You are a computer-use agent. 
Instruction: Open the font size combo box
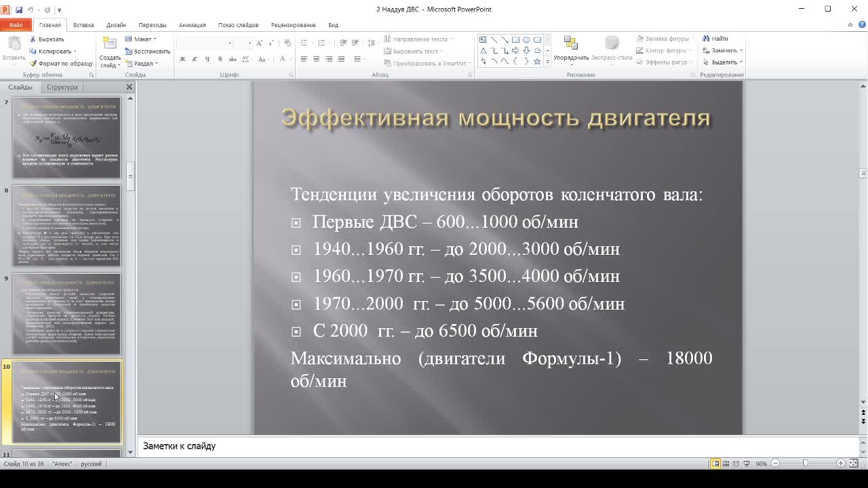(244, 43)
